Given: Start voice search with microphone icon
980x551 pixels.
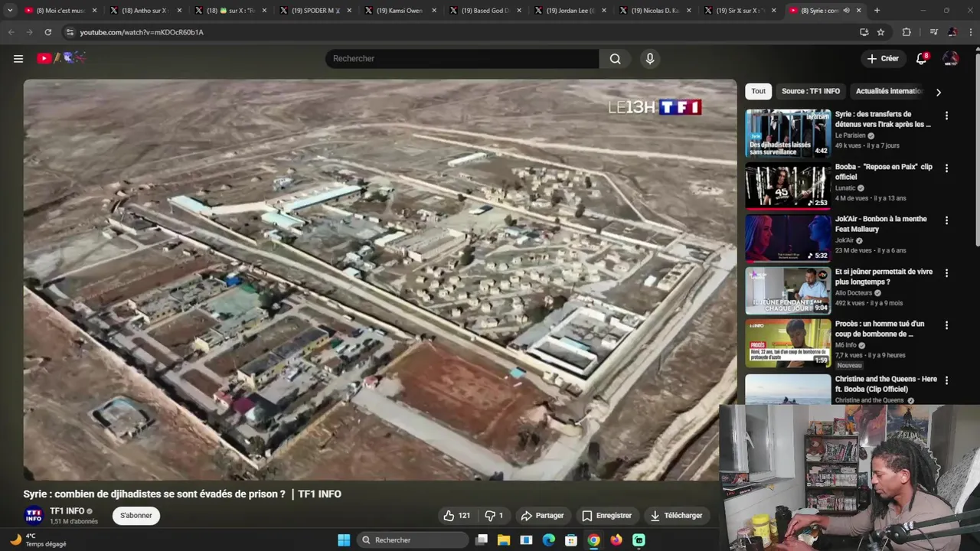Looking at the screenshot, I should [650, 59].
